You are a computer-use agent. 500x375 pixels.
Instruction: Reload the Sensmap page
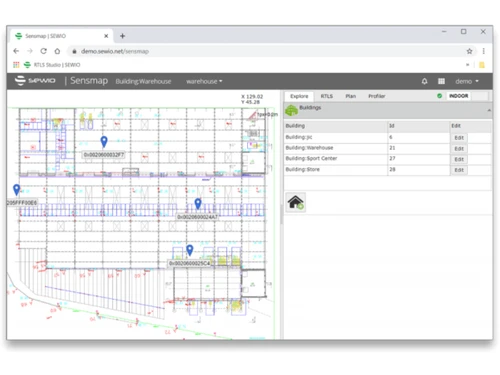(x=43, y=51)
